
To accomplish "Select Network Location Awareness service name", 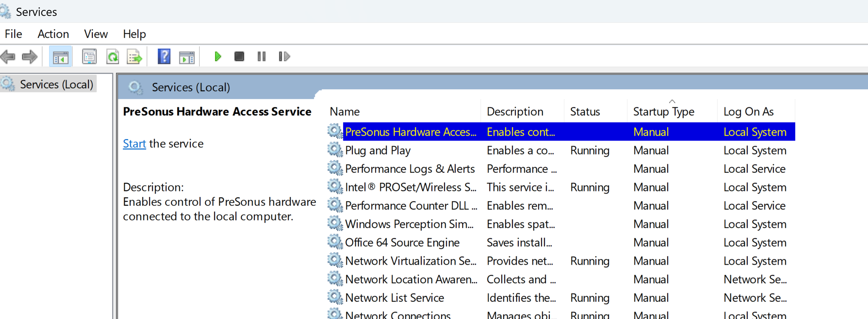I will click(x=411, y=279).
